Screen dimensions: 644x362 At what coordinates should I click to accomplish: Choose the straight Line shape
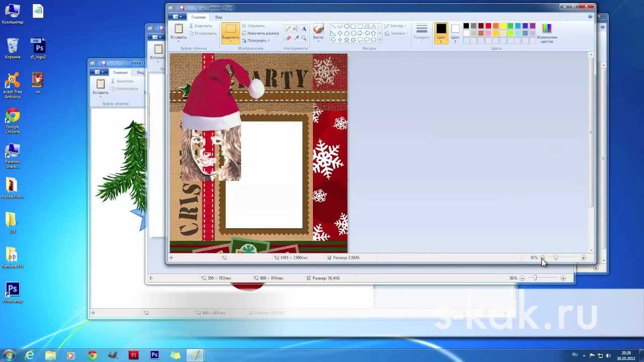click(x=333, y=26)
